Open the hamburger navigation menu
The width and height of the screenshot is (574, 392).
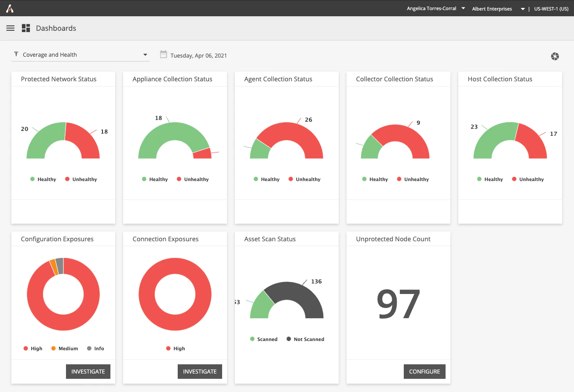coord(10,28)
